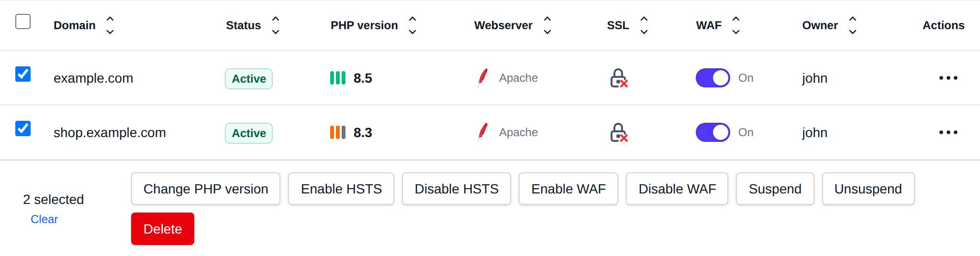This screenshot has width=980, height=256.
Task: Click the example.com domain name
Action: point(93,78)
